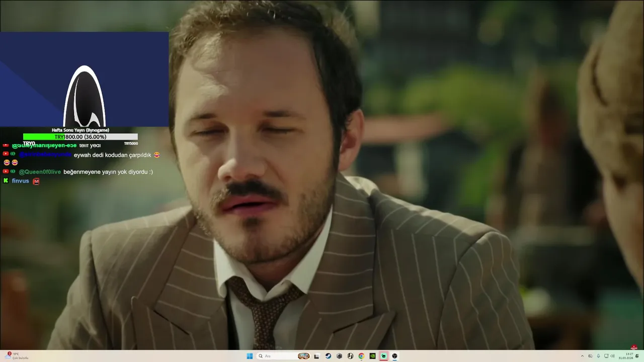Viewport: 644px width, 362px height.
Task: Open the lightning-bolt circle app on taskbar
Action: click(350, 356)
